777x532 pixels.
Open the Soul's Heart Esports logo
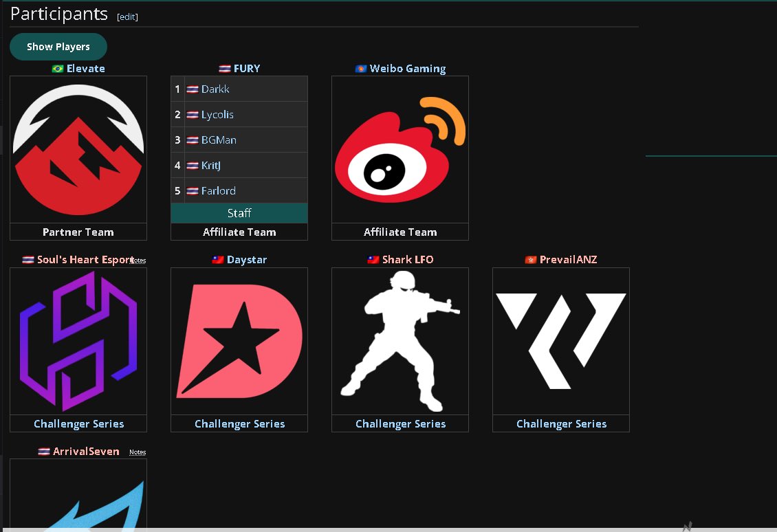pyautogui.click(x=78, y=342)
